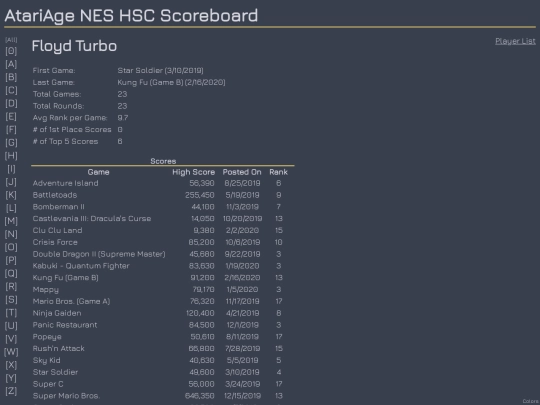
Task: Select the Clu Clu Land entry
Action: [58, 230]
